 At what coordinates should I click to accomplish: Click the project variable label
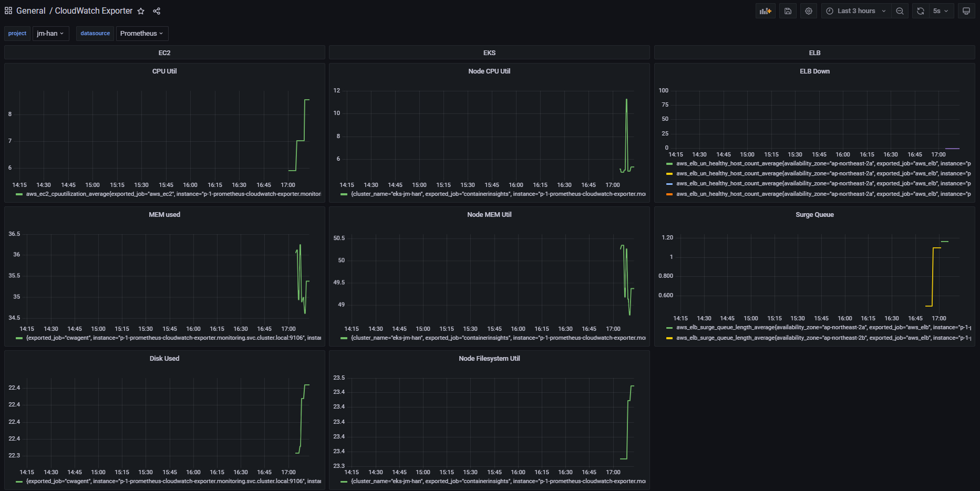coord(17,34)
